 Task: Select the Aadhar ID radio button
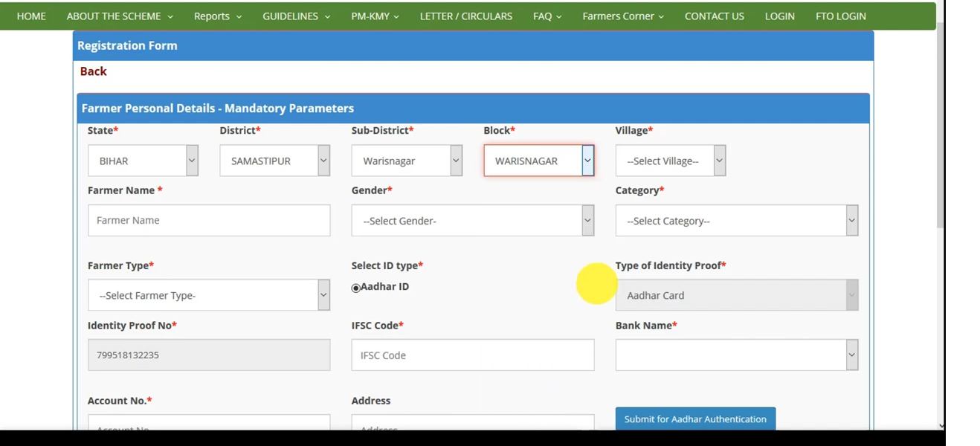pyautogui.click(x=355, y=287)
